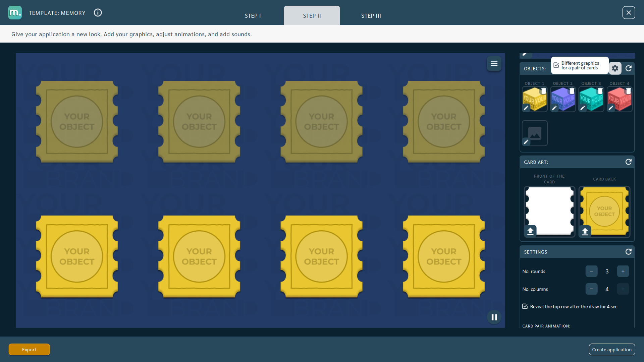Image resolution: width=644 pixels, height=362 pixels.
Task: Select the Object 3 teal cube thumbnail
Action: pos(591,100)
